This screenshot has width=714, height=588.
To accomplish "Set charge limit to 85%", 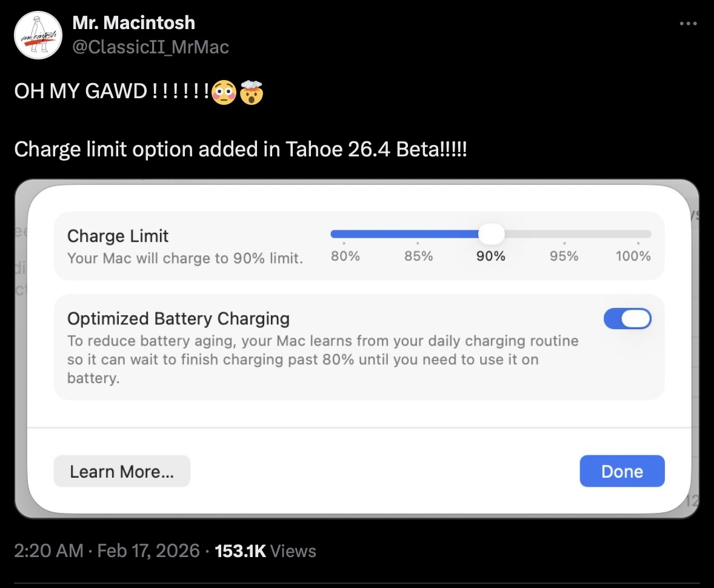I will click(x=418, y=242).
